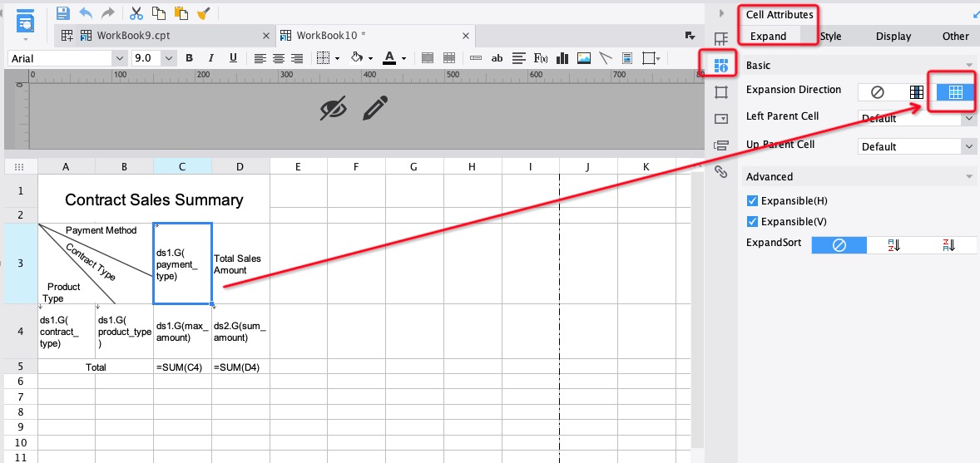Click the format painter brush icon
Image resolution: width=980 pixels, height=463 pixels.
203,13
